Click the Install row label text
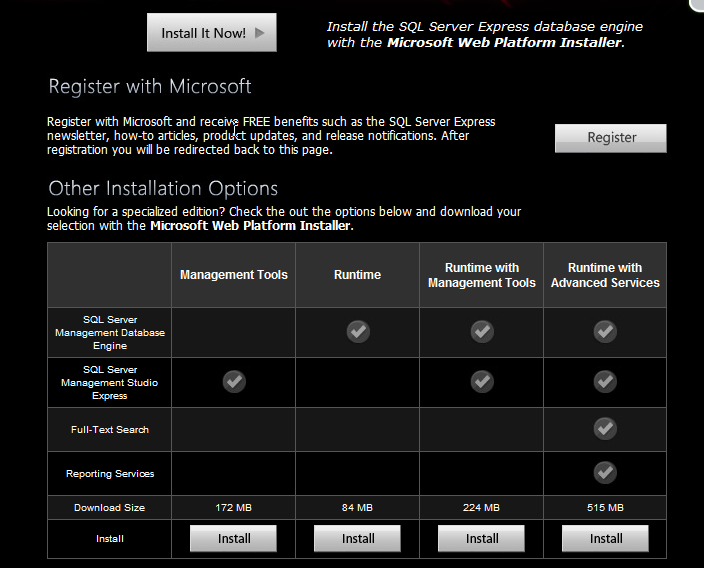The width and height of the screenshot is (704, 568). tap(110, 539)
